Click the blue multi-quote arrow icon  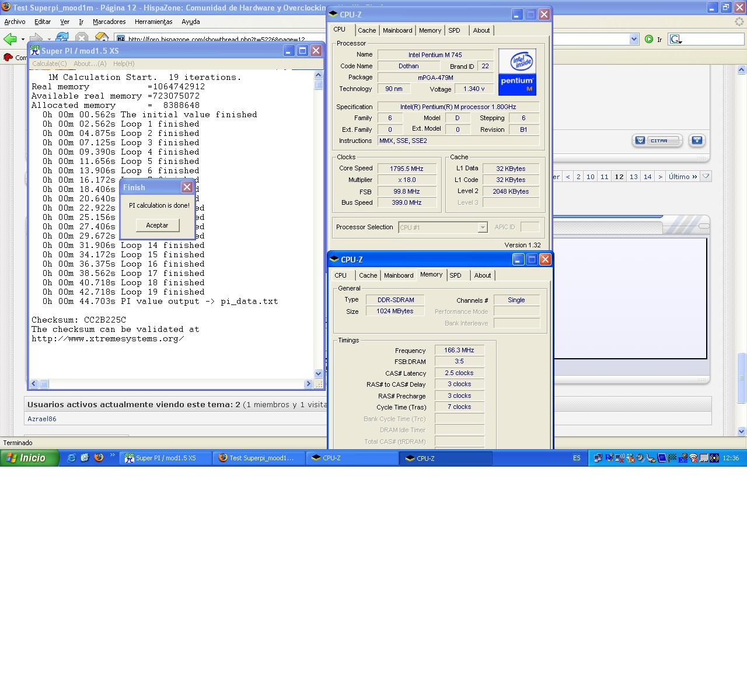click(697, 141)
